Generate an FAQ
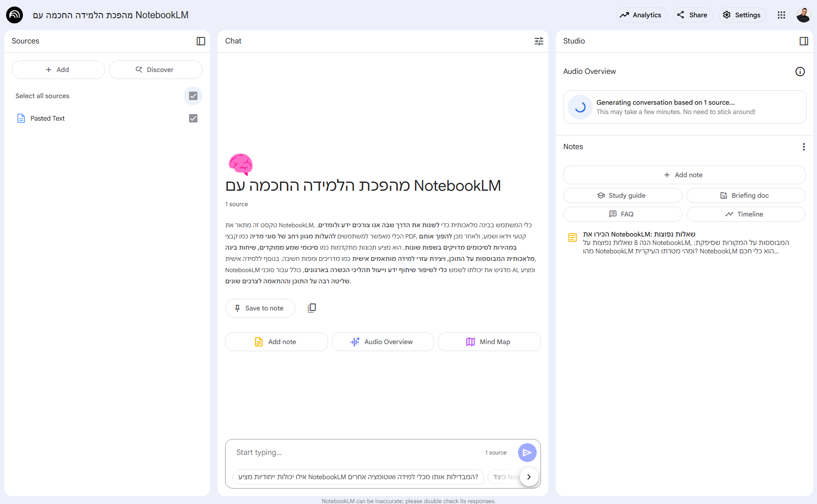Image resolution: width=817 pixels, height=504 pixels. [x=623, y=214]
